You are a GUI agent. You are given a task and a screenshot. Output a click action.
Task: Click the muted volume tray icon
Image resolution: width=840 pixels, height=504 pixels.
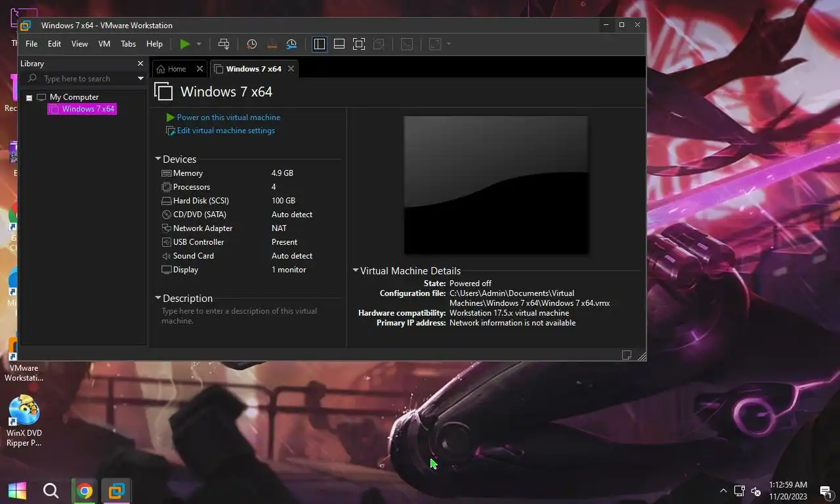pos(756,491)
